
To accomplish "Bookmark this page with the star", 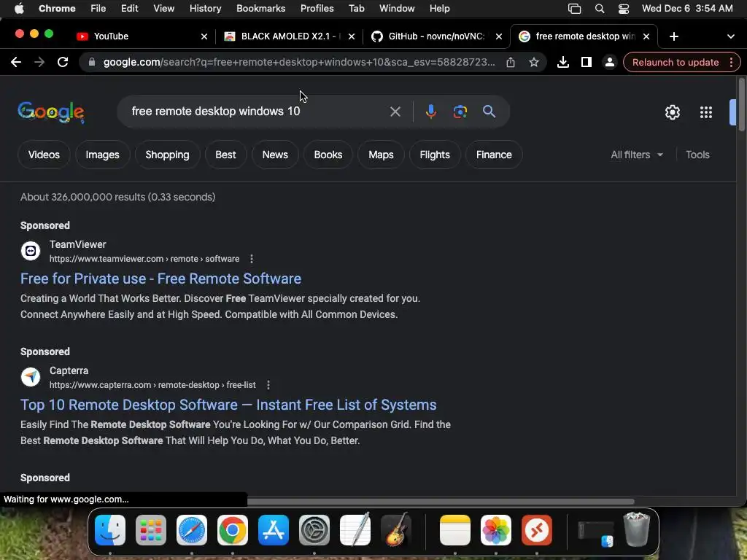I will [x=533, y=62].
